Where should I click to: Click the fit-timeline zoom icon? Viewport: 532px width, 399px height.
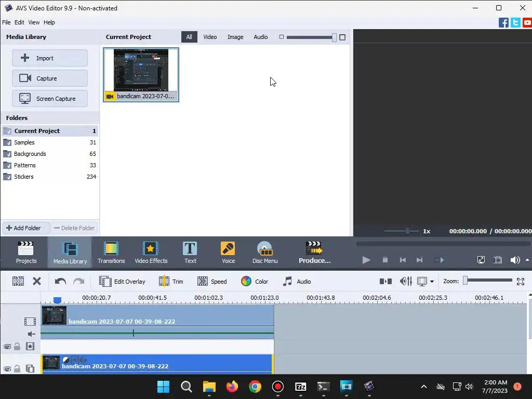(x=521, y=281)
